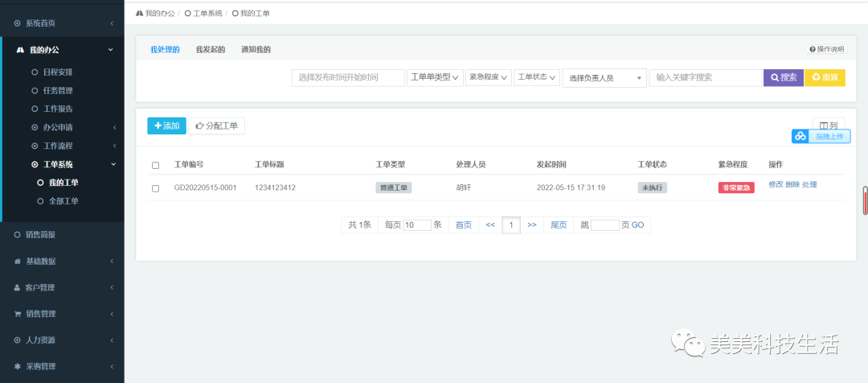868x383 pixels.
Task: Click the blue 添加 button
Action: click(166, 126)
